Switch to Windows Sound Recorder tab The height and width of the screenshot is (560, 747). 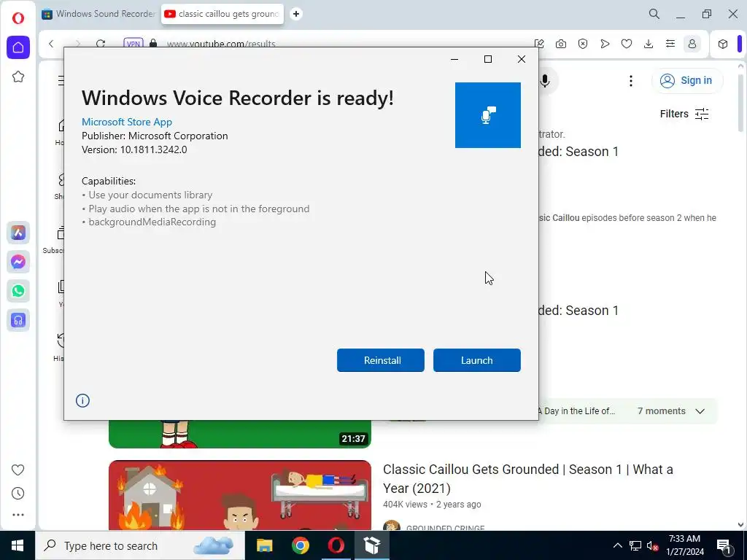pos(99,14)
